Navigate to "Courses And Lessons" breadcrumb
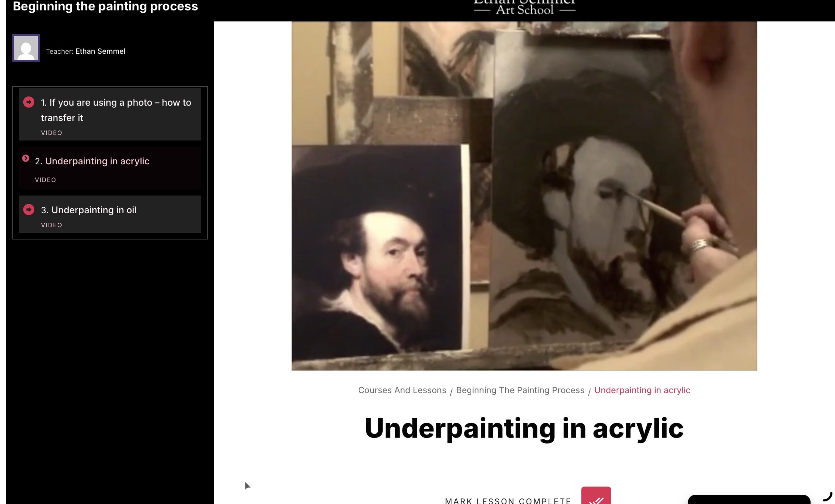Image resolution: width=835 pixels, height=504 pixels. 402,390
